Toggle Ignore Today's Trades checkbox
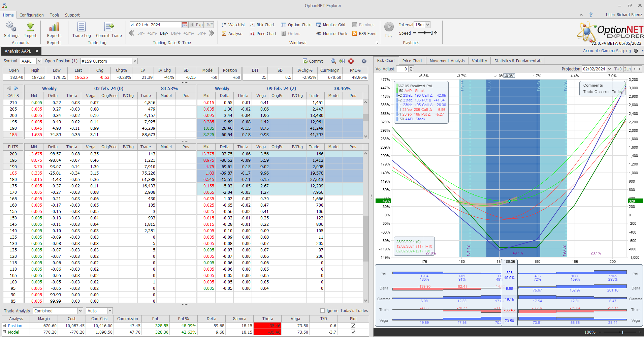Screen dimensions: 644x337 coord(322,311)
